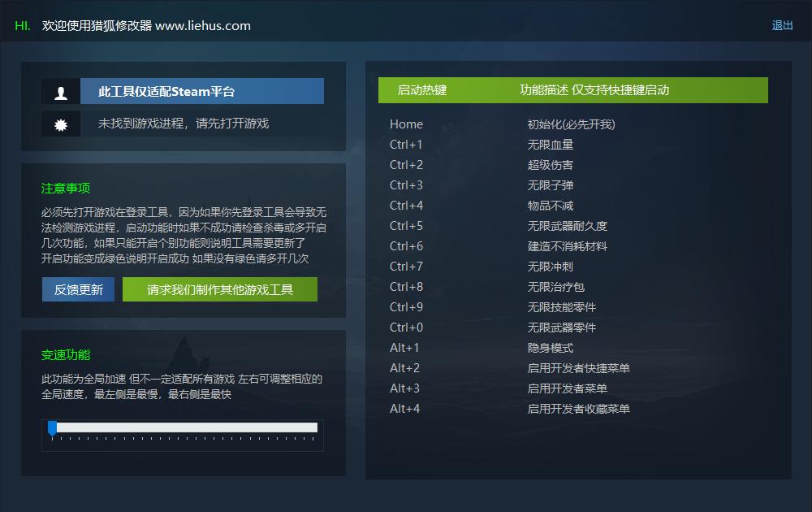Click the gear status icon
Screen dimensions: 812x512
pyautogui.click(x=61, y=124)
